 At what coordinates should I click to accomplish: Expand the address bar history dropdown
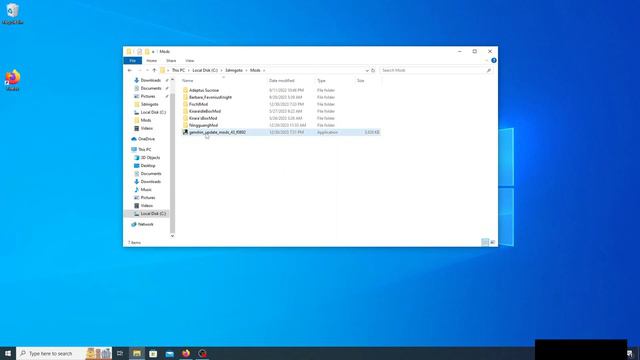click(x=367, y=70)
